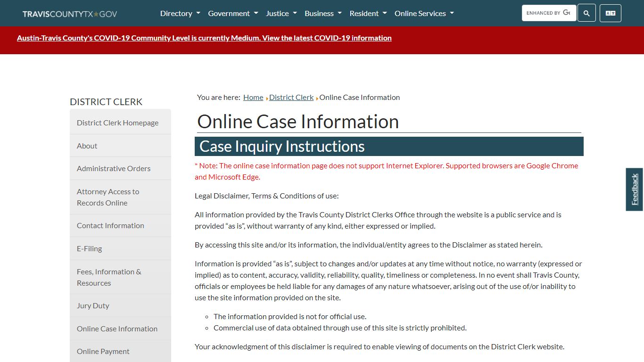
Task: Open the Business dropdown menu
Action: tap(323, 13)
